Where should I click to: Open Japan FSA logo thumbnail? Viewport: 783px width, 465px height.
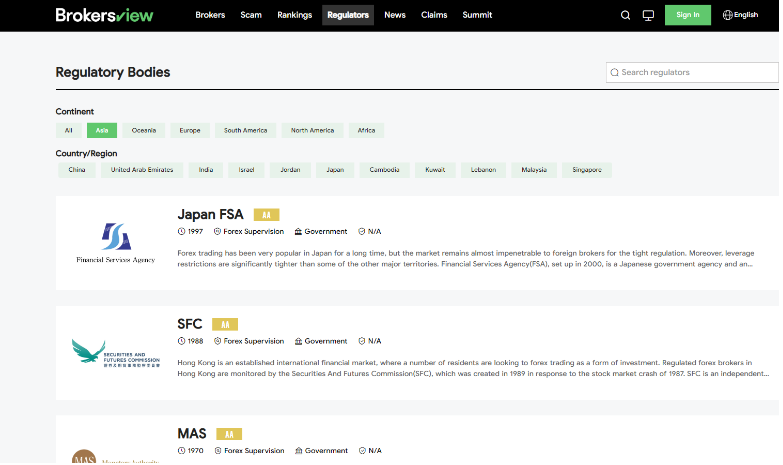(x=116, y=243)
